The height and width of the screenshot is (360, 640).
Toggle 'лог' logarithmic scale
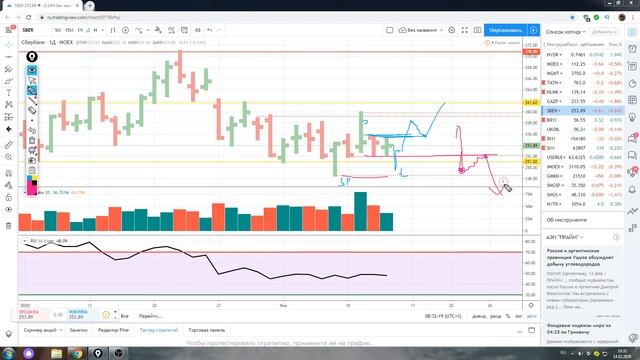[x=519, y=316]
